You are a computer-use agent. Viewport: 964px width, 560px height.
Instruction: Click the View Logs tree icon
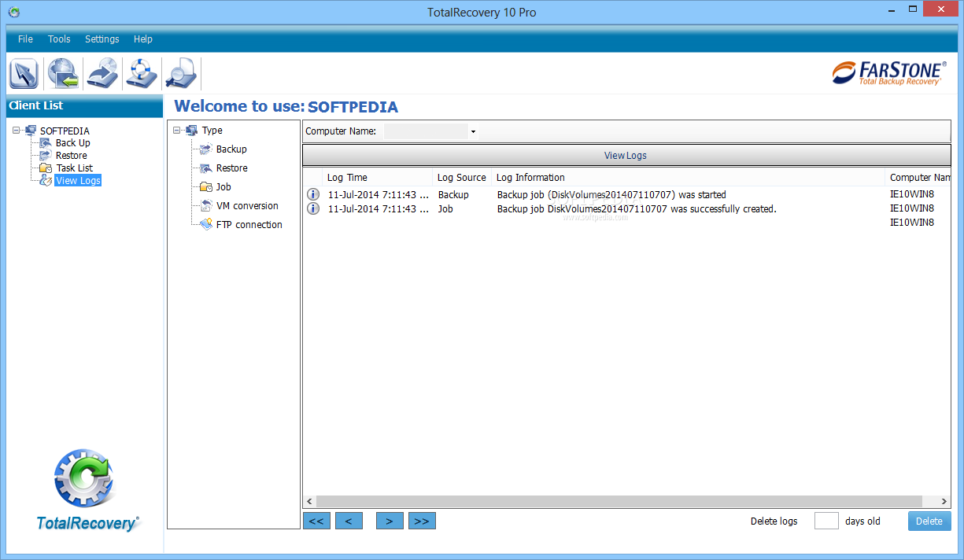pyautogui.click(x=46, y=181)
